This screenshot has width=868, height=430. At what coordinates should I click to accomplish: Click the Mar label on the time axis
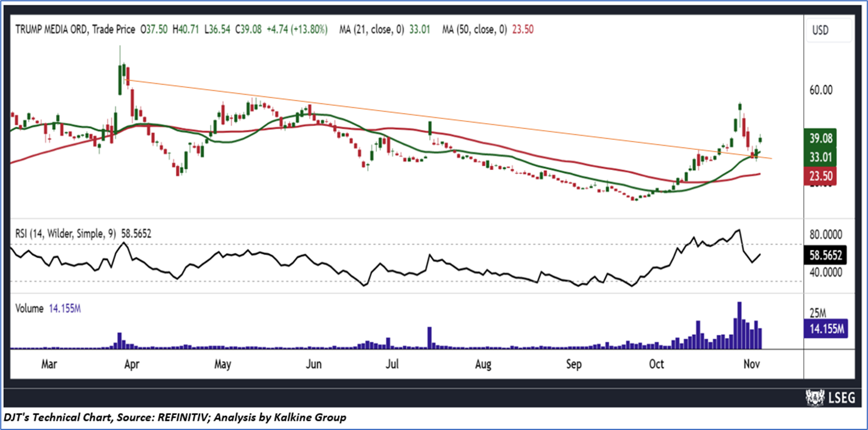pos(49,364)
